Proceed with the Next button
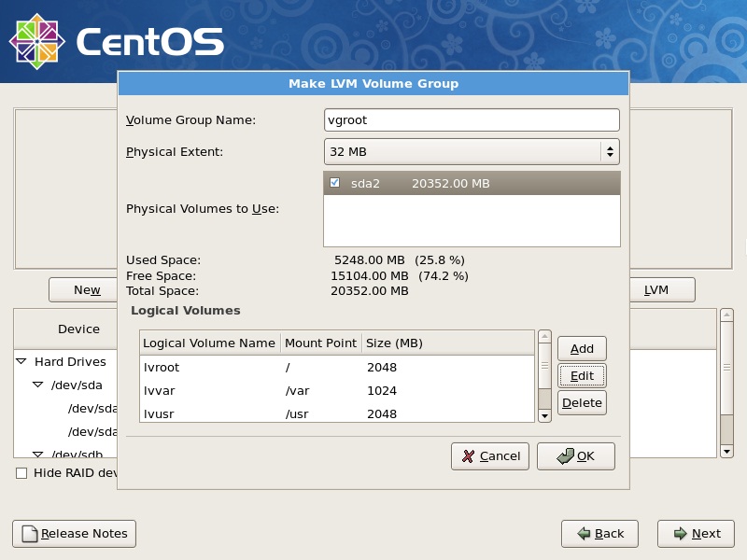Image resolution: width=747 pixels, height=560 pixels. click(696, 534)
